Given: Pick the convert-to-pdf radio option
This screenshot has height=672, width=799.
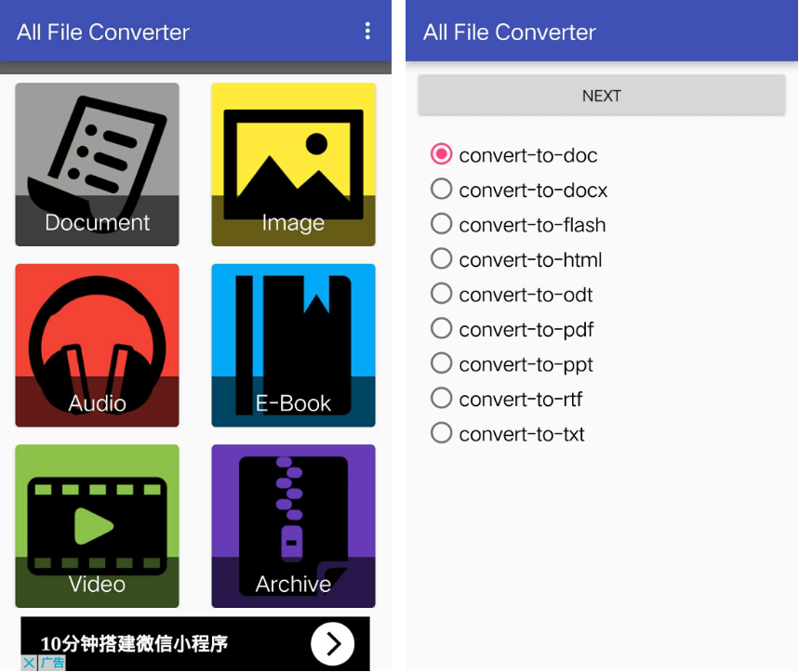Looking at the screenshot, I should point(513,329).
